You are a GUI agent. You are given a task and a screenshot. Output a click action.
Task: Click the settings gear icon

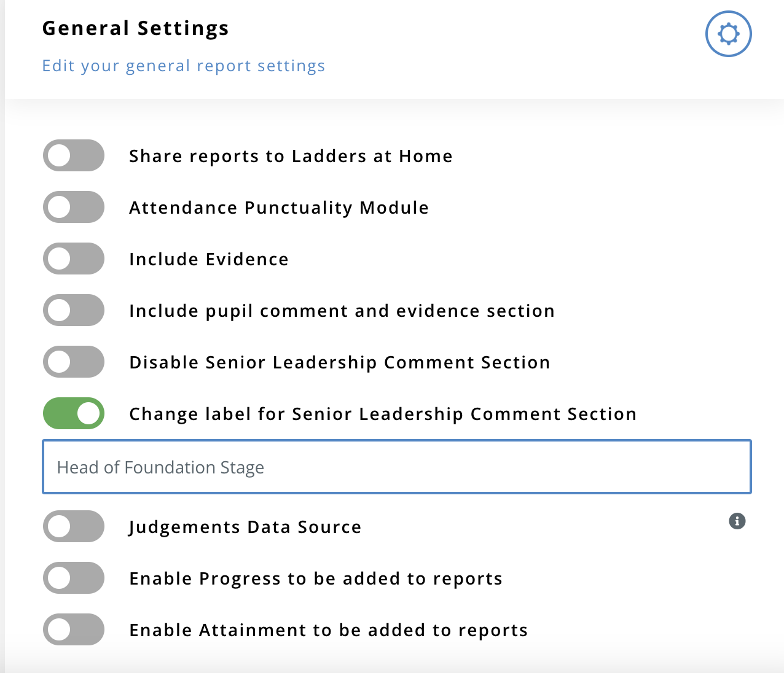(728, 34)
